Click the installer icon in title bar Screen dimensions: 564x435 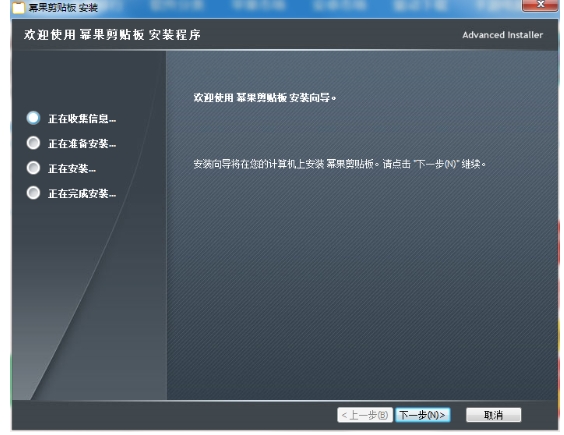(x=18, y=8)
